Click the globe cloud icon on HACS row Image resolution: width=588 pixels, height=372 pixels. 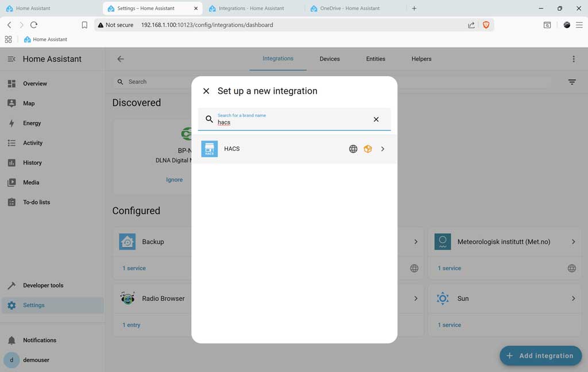[353, 149]
